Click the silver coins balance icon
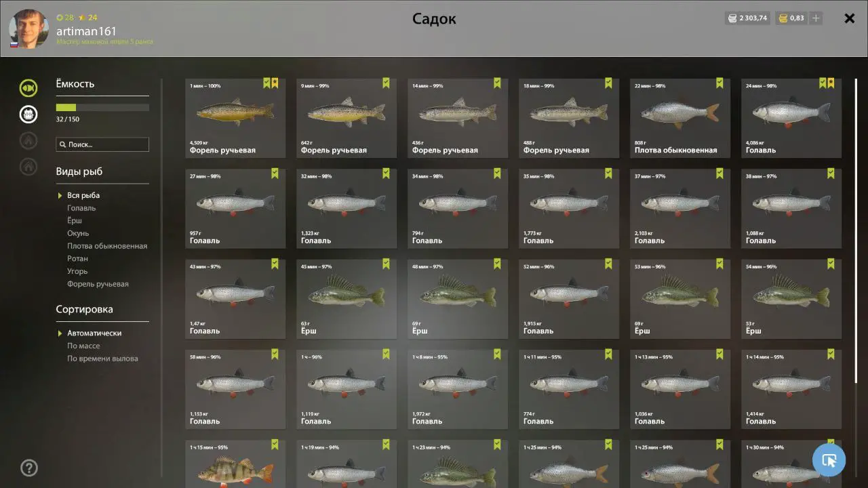This screenshot has height=488, width=868. 732,18
